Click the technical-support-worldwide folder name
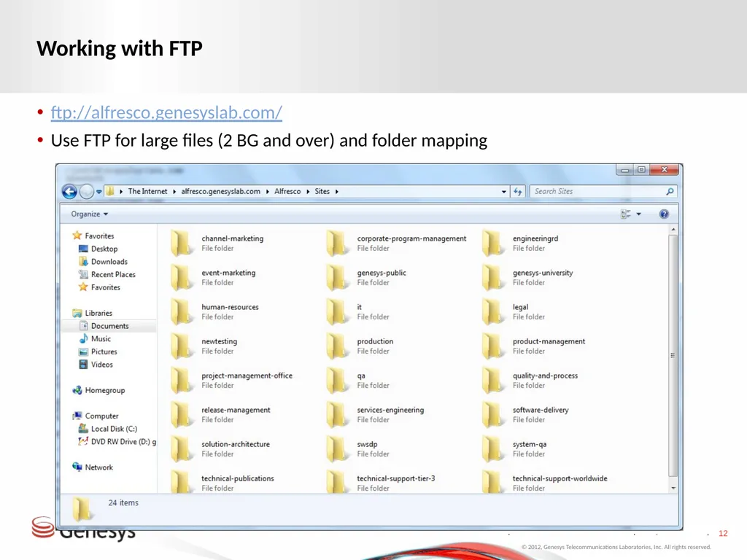Viewport: 747px width, 560px height. pos(560,478)
